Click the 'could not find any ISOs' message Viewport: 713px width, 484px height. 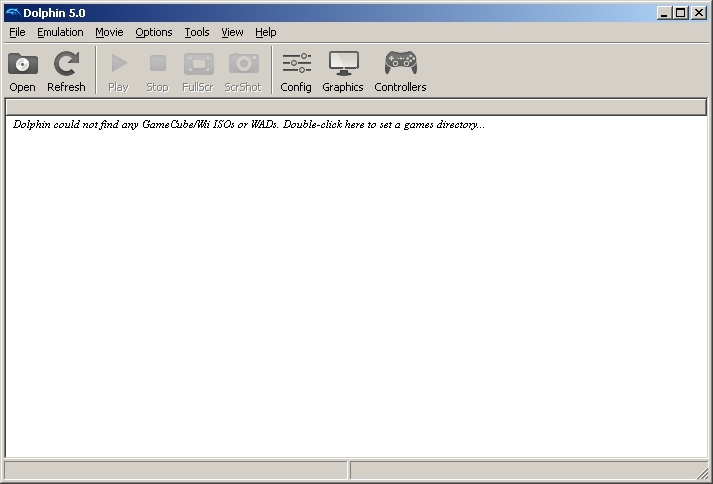point(249,125)
